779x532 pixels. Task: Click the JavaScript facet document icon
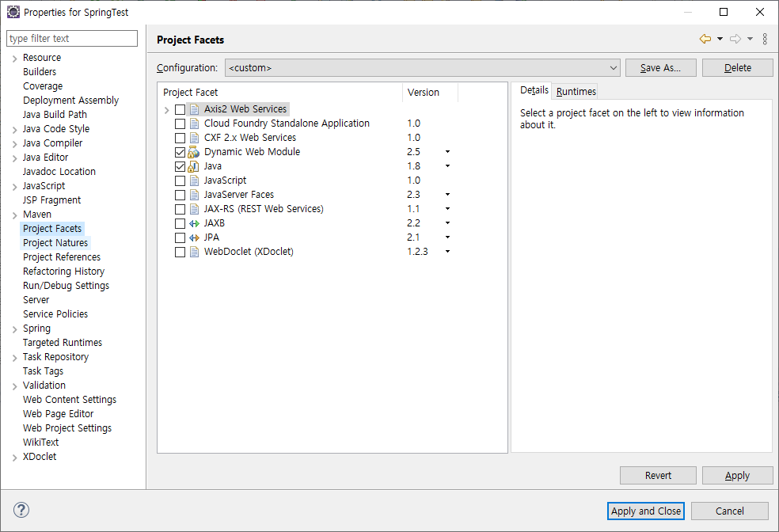pyautogui.click(x=194, y=180)
